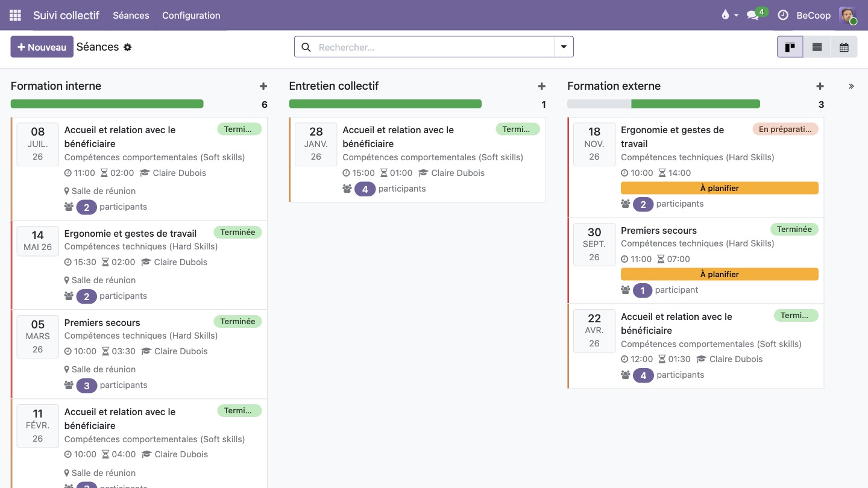
Task: Switch to the list view
Action: click(817, 47)
